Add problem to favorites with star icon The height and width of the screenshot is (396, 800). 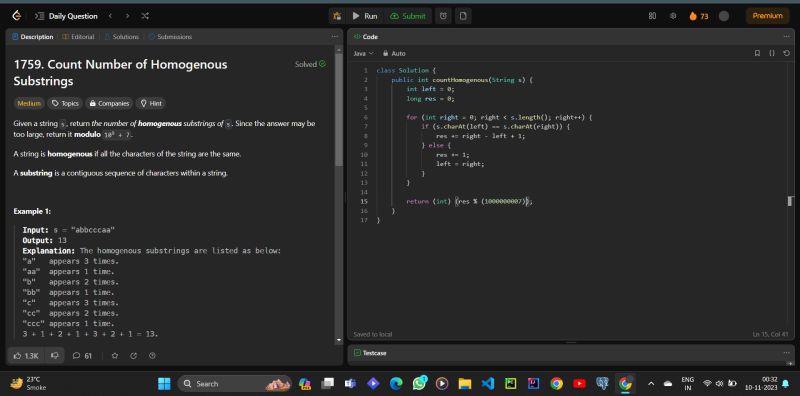[x=115, y=356]
